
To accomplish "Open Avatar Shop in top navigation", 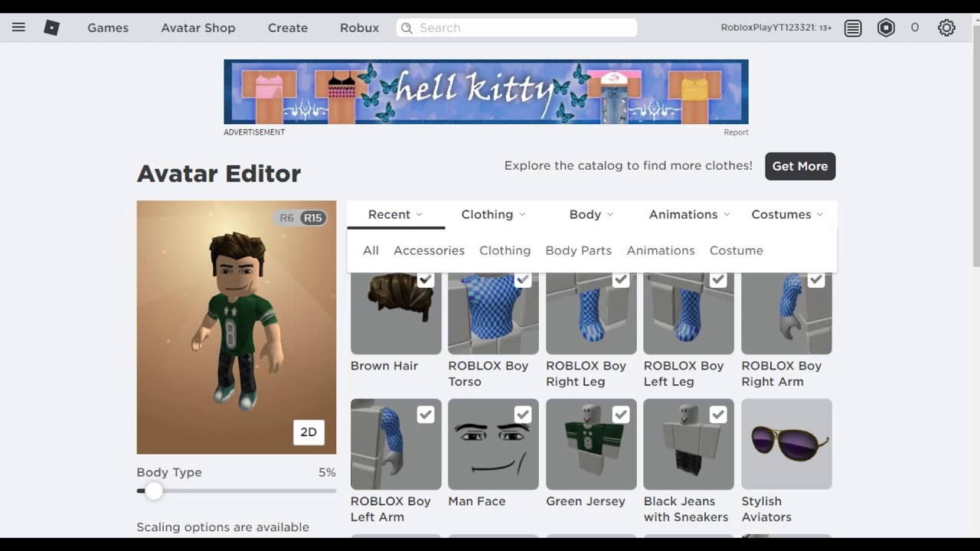I will click(x=198, y=28).
